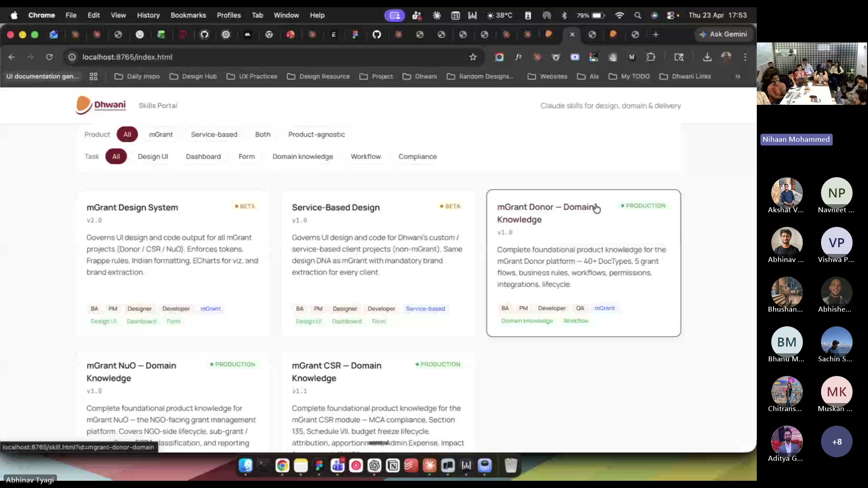The width and height of the screenshot is (868, 488).
Task: Open the Design Hub bookmarks folder
Action: [193, 76]
